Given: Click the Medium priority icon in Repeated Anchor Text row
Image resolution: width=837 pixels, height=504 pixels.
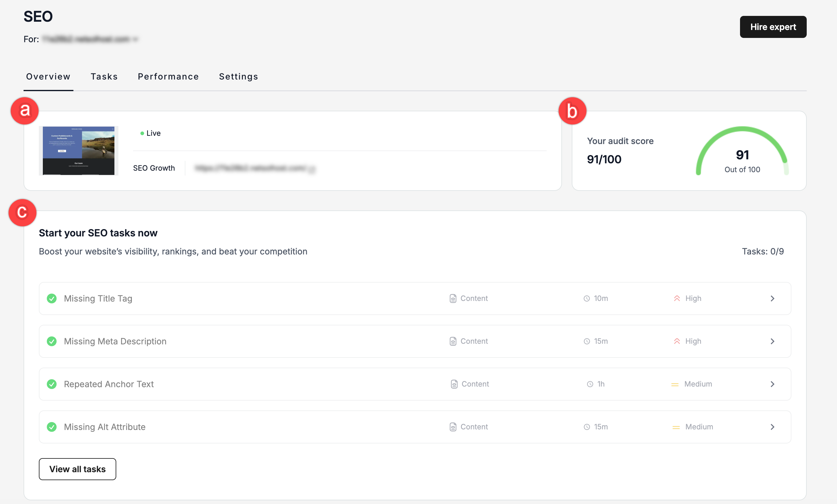Looking at the screenshot, I should coord(675,385).
